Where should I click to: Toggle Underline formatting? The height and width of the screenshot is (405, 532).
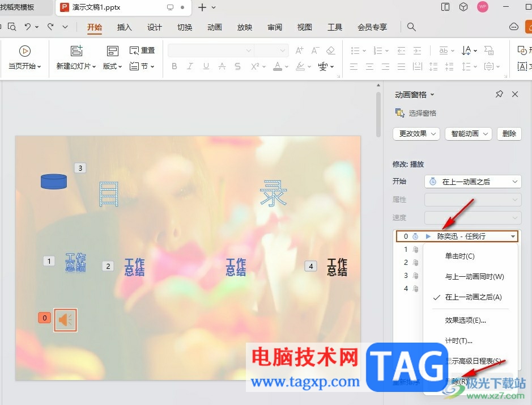click(206, 66)
